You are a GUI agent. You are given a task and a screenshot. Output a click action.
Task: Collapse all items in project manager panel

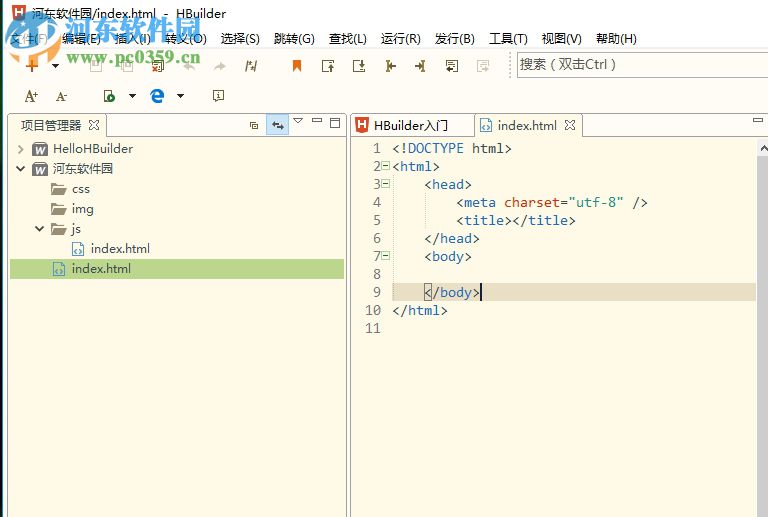[x=253, y=125]
